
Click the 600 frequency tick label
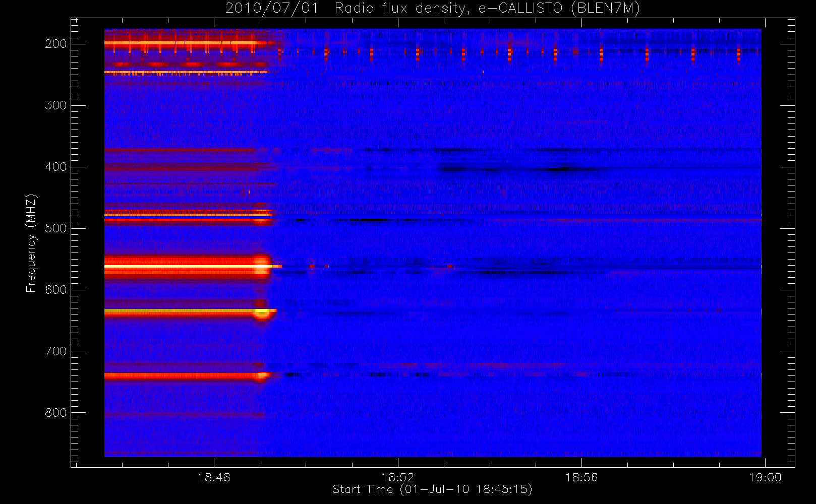point(56,290)
